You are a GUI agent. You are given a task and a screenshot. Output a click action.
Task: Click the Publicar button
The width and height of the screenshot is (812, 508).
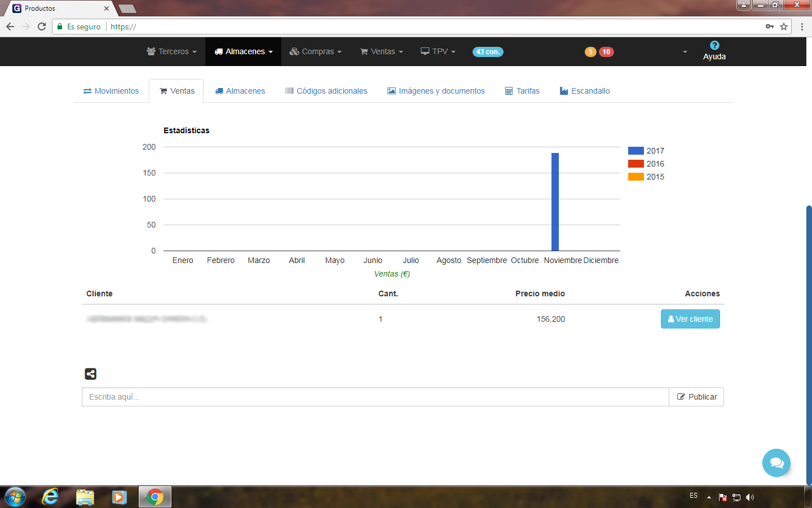[x=696, y=397]
